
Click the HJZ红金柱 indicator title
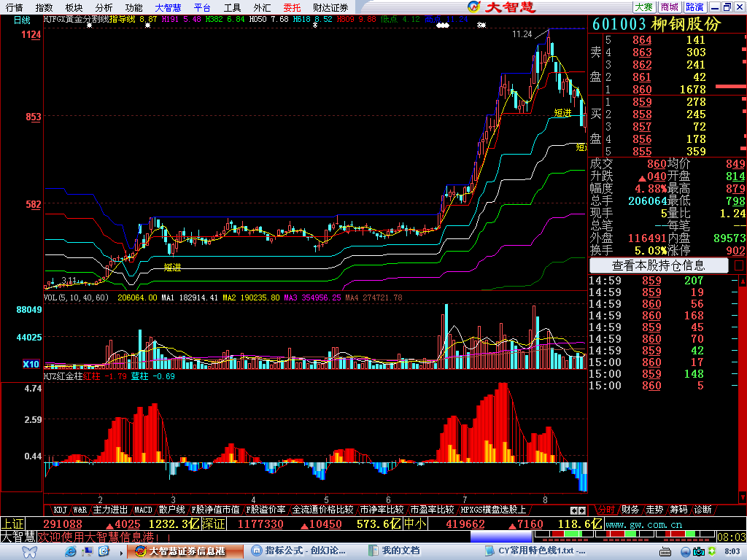[x=63, y=376]
